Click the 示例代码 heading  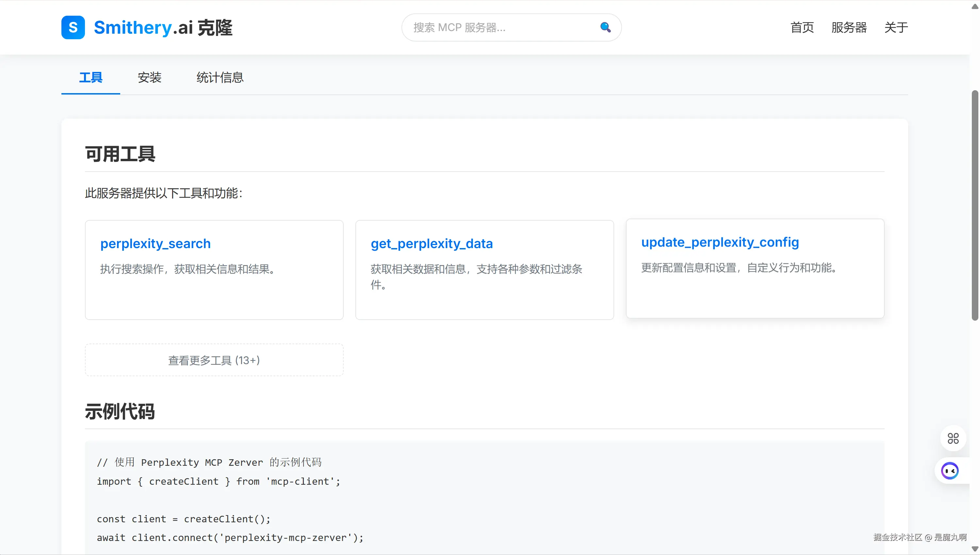tap(120, 412)
